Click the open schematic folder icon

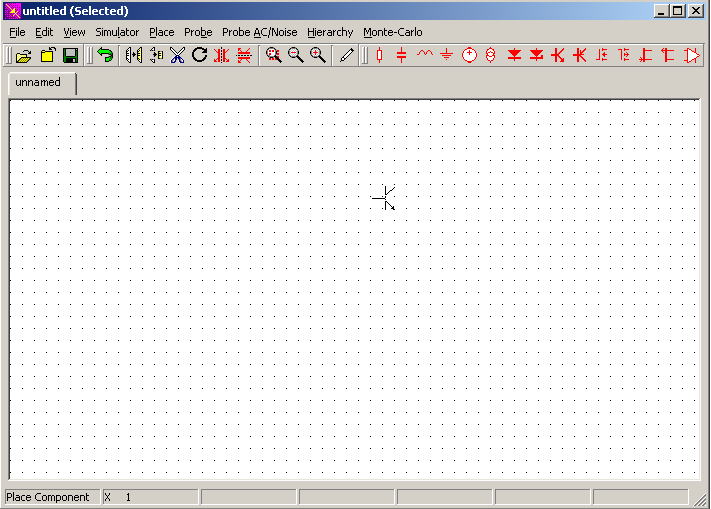[x=24, y=55]
